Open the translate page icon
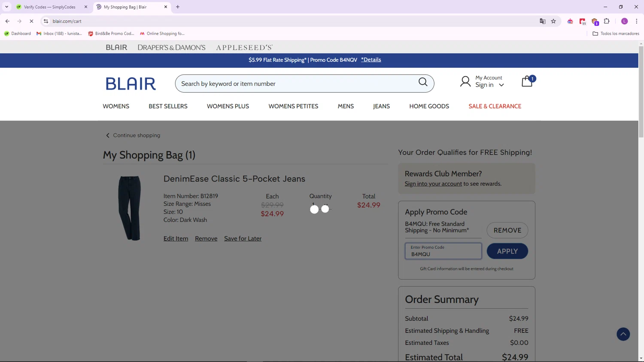The height and width of the screenshot is (362, 644). coord(542,21)
